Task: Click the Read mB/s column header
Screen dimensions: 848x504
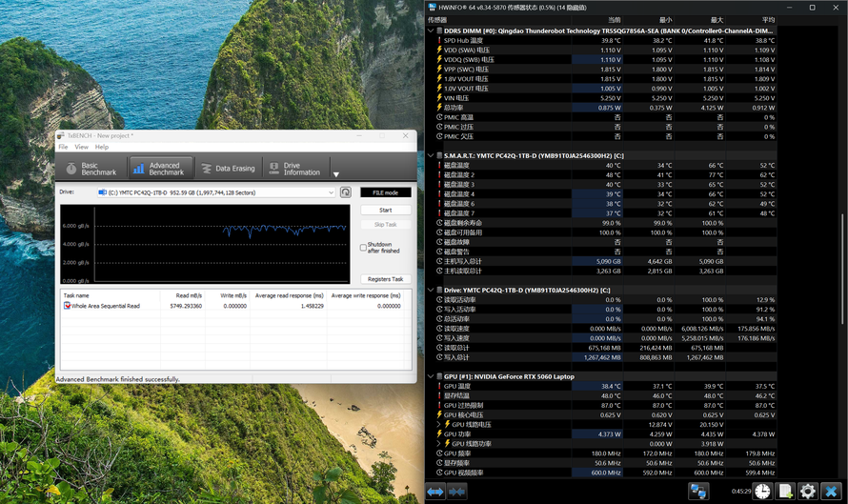Action: 189,295
